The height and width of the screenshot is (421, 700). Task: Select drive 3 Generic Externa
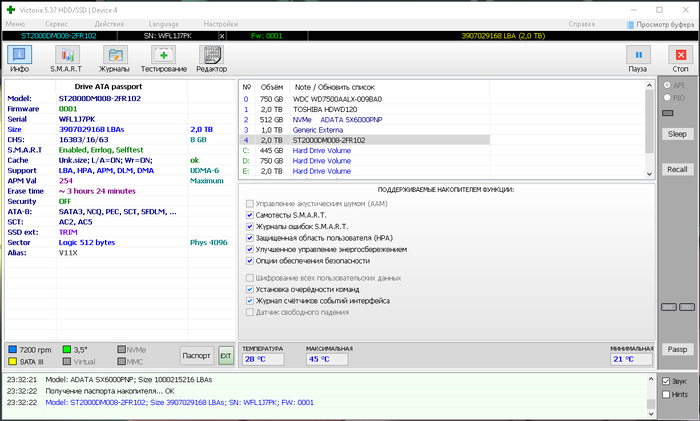(x=364, y=130)
